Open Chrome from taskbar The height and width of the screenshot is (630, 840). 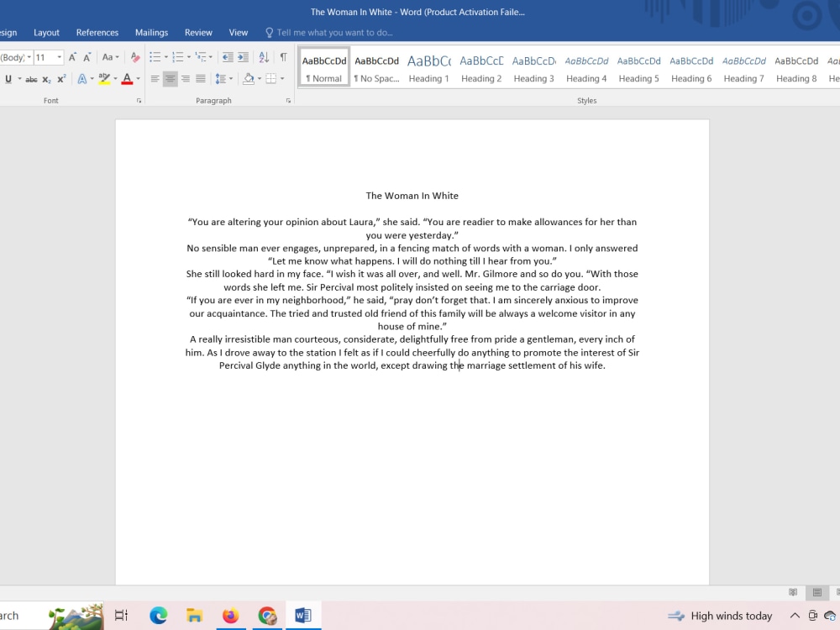click(x=267, y=616)
